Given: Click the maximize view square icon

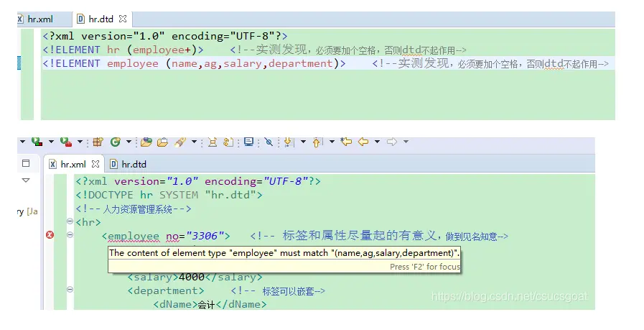Looking at the screenshot, I should click(26, 163).
